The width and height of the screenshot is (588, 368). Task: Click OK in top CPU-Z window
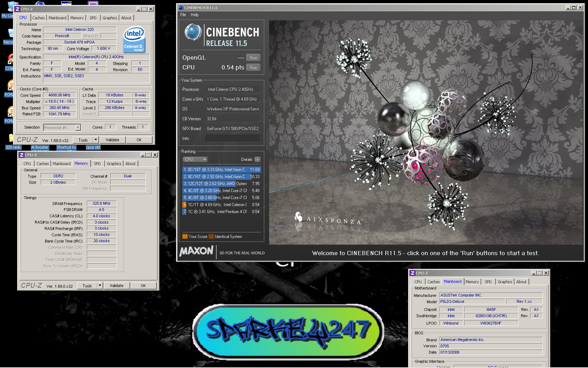click(139, 140)
